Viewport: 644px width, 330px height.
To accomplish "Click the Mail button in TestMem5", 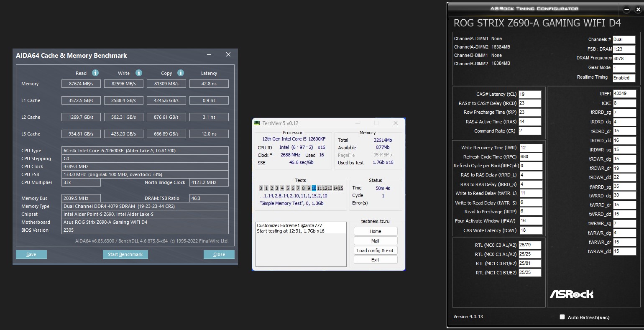I will click(376, 241).
